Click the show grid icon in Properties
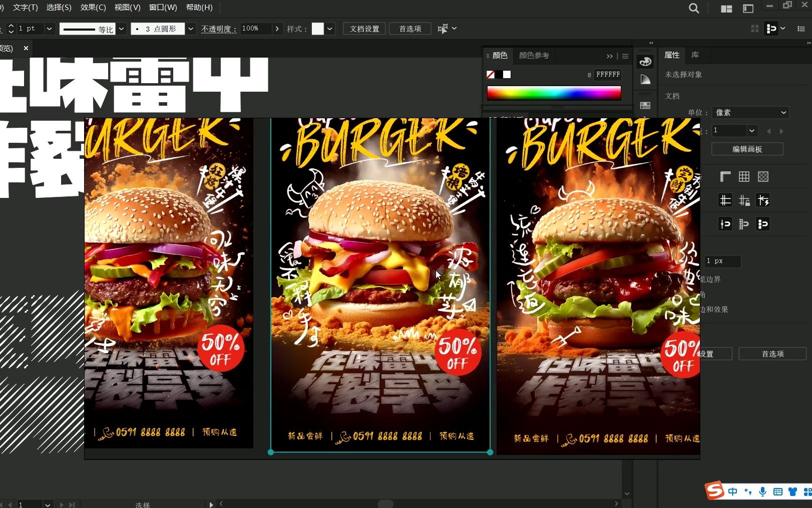 744,176
